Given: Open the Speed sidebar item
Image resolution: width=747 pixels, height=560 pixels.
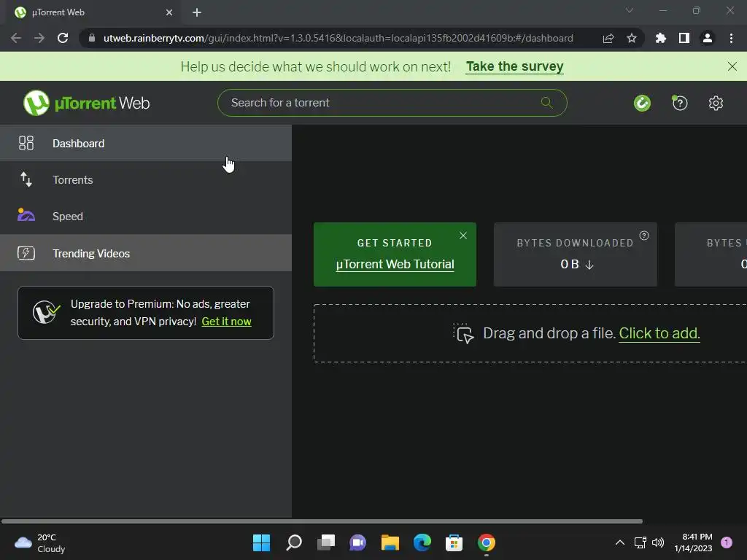Looking at the screenshot, I should click(145, 216).
